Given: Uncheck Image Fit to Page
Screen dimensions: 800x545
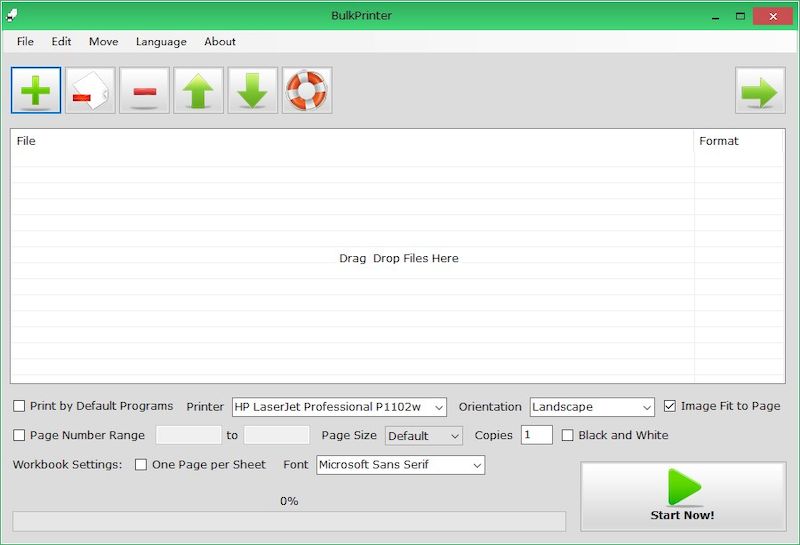Looking at the screenshot, I should tap(670, 406).
